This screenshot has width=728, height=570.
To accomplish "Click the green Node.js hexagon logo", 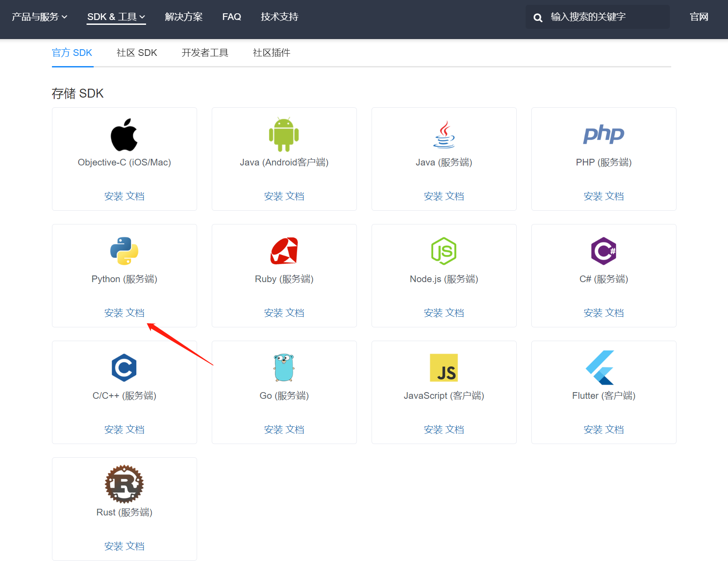I will (x=444, y=251).
